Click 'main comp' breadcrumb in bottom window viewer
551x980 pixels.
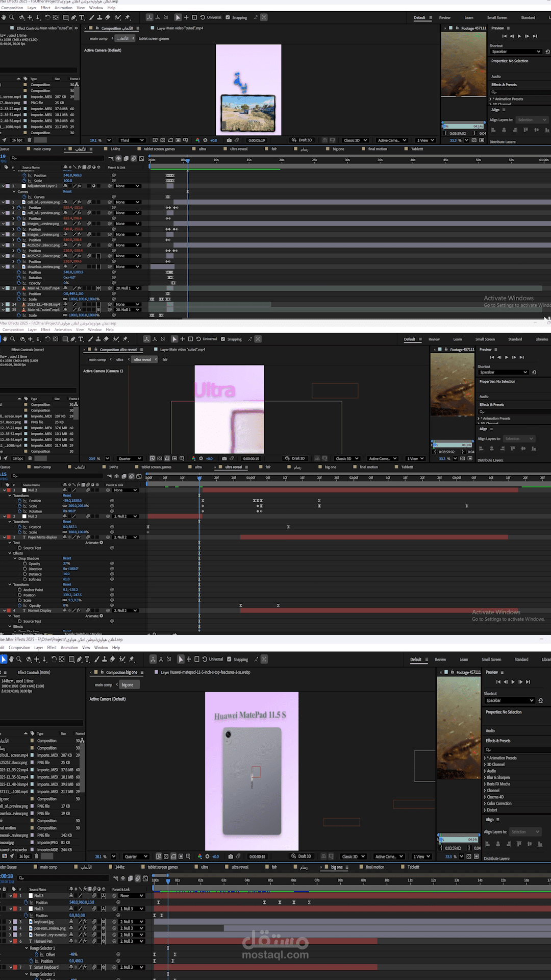tap(104, 685)
